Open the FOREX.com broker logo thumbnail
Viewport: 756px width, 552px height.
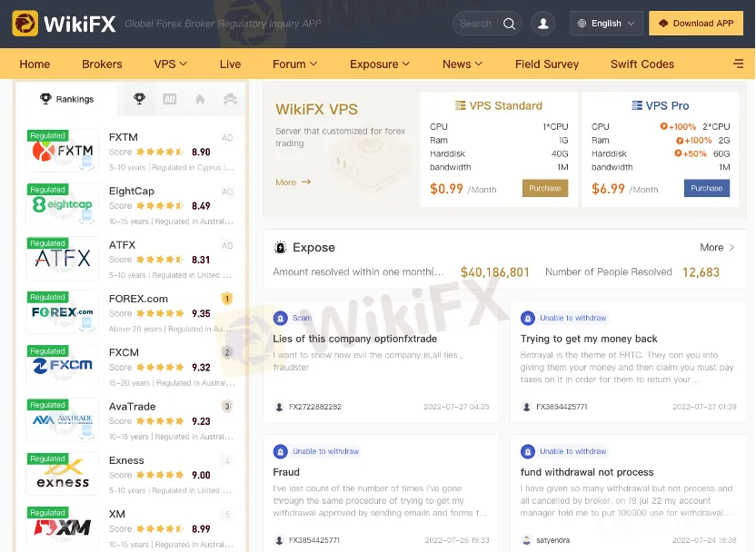click(62, 311)
